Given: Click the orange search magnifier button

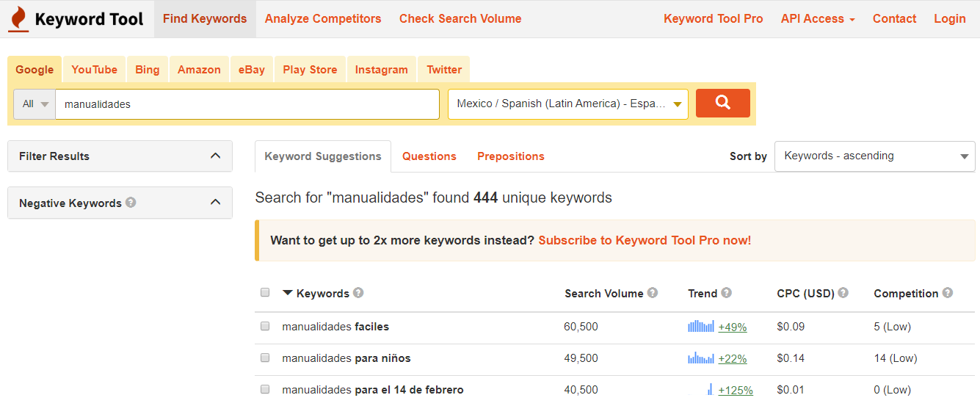Looking at the screenshot, I should click(722, 104).
